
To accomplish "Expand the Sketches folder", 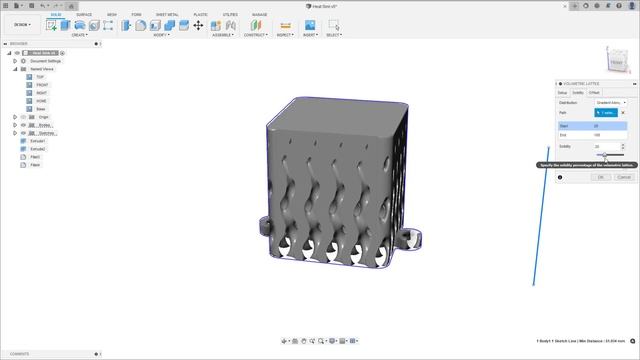I will point(15,133).
